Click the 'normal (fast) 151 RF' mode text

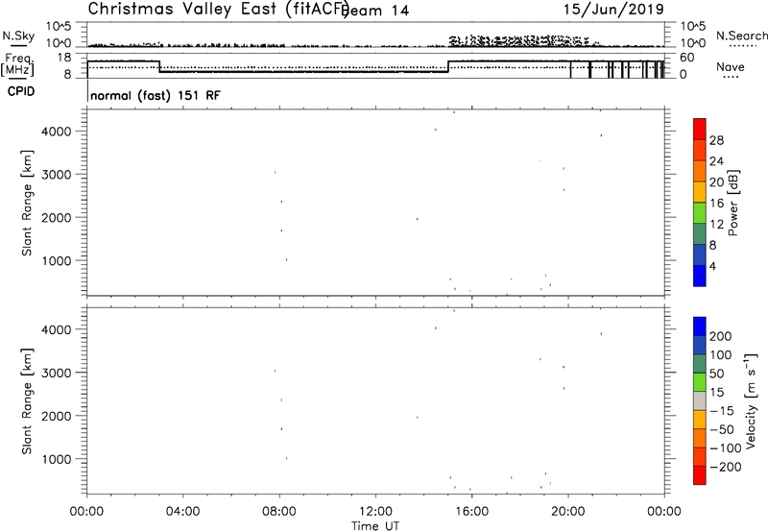tap(156, 95)
